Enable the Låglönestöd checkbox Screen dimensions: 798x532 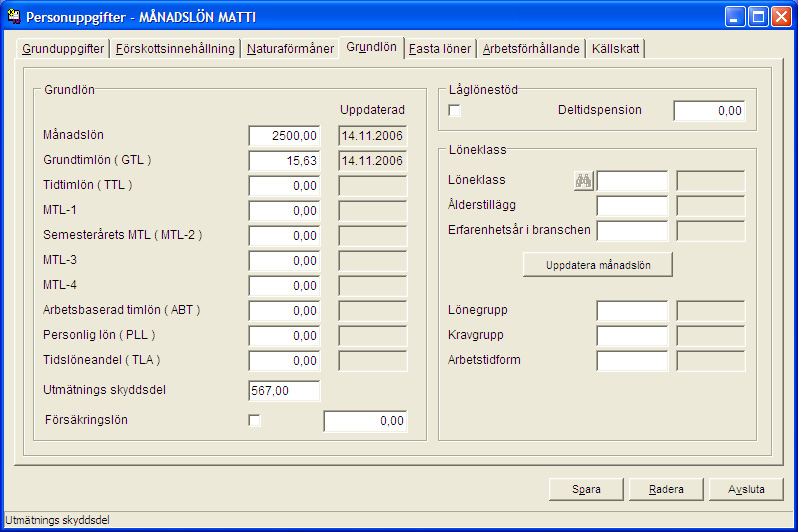[x=454, y=110]
